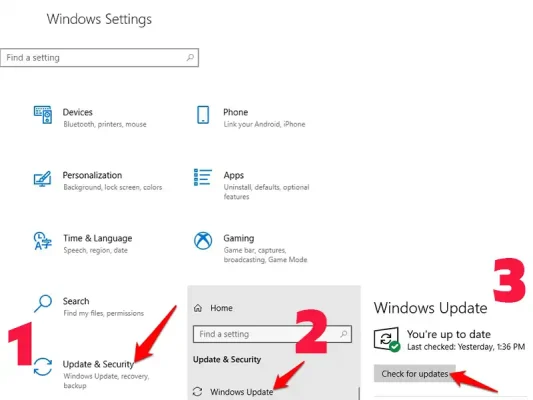Screen dimensions: 533x400
Task: Click magnifier icon in sidebar Find a setting box
Action: tap(343, 334)
